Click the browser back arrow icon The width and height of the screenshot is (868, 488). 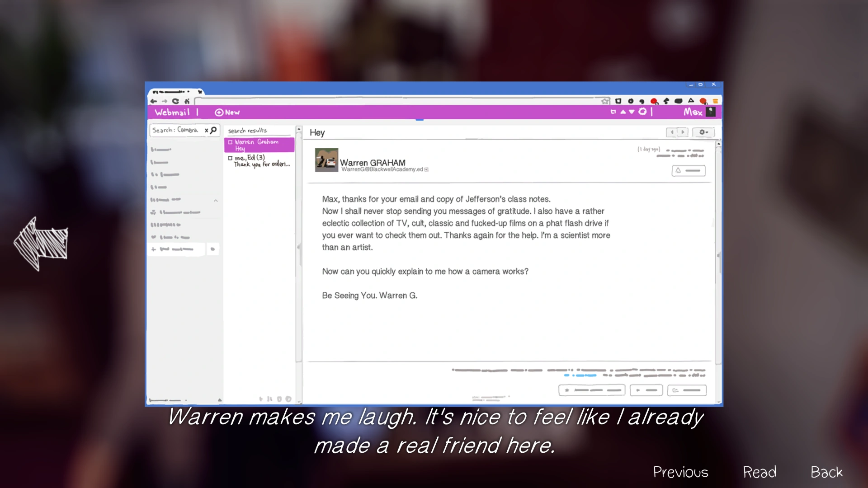click(x=154, y=101)
